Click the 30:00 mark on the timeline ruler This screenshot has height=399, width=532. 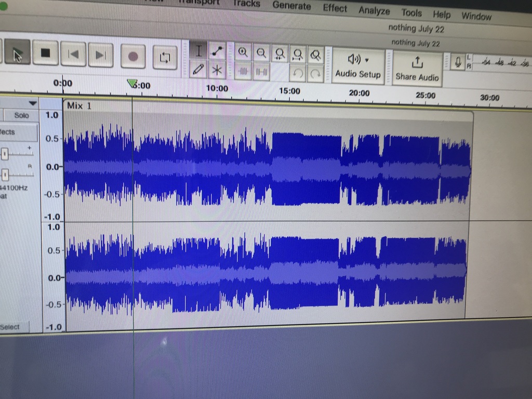[x=489, y=98]
